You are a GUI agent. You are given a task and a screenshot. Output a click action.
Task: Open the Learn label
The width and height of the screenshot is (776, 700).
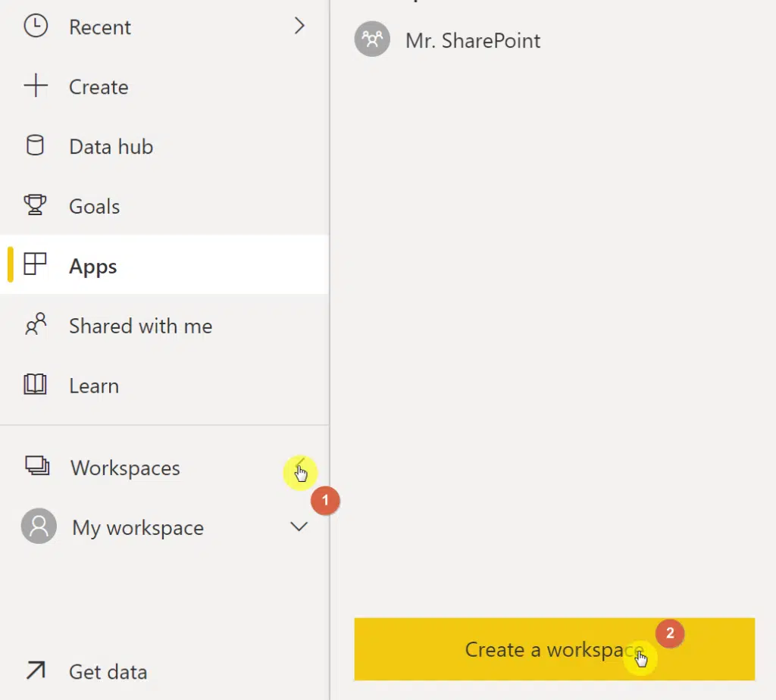click(x=94, y=386)
